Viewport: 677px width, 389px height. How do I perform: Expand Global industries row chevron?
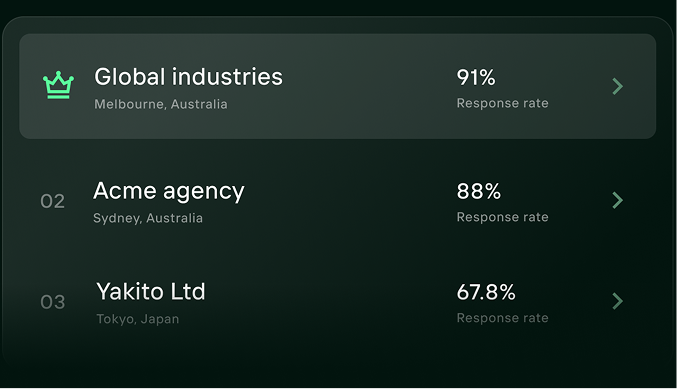point(618,86)
